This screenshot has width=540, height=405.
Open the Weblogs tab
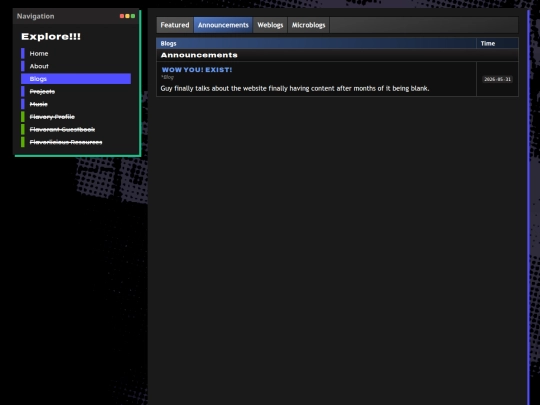tap(270, 25)
